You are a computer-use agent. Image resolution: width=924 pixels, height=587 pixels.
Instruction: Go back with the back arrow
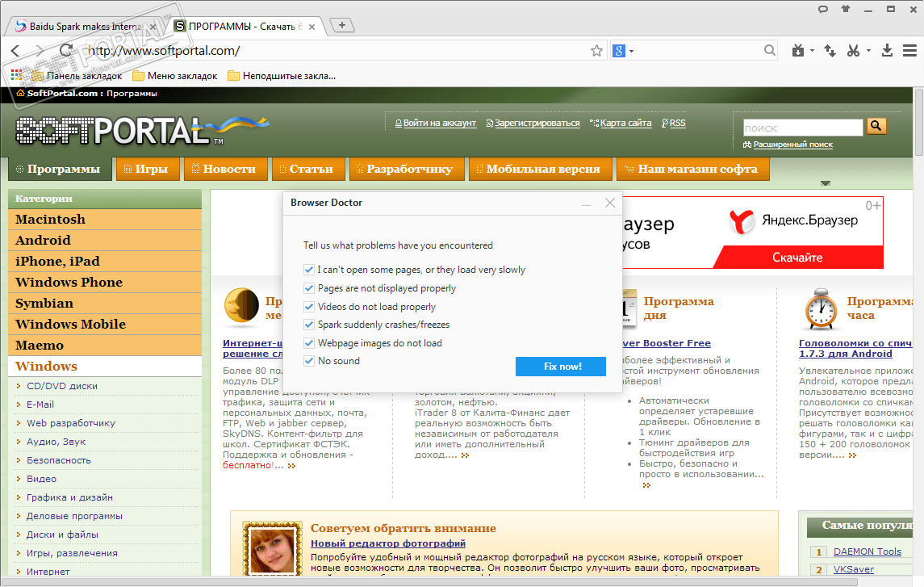pyautogui.click(x=16, y=51)
